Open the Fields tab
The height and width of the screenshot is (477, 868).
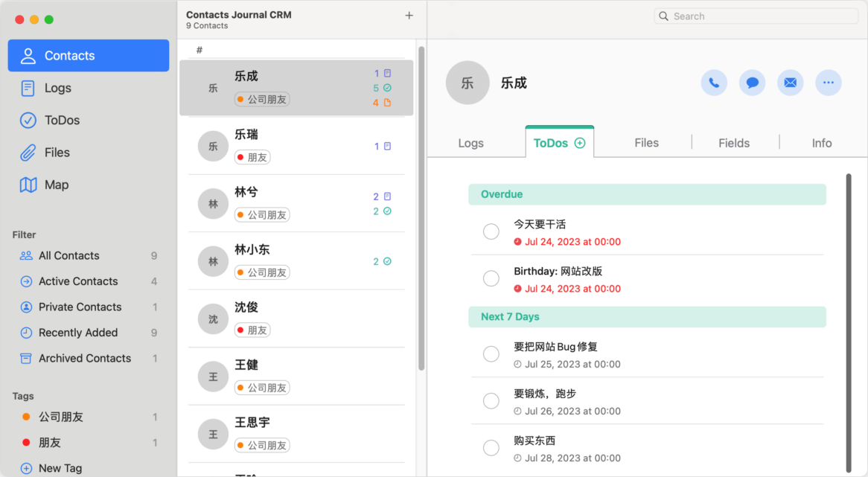tap(734, 143)
